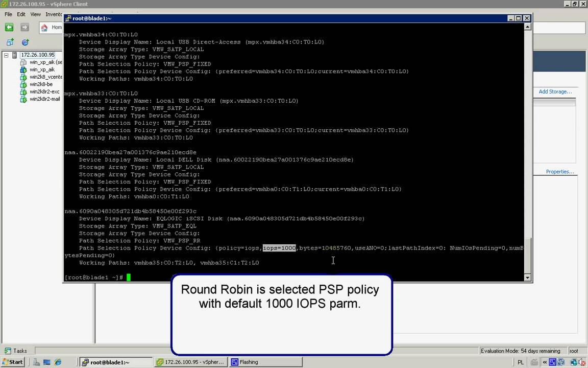Click the grey Forward navigation arrow
Viewport: 588px width, 368px height.
click(x=24, y=27)
